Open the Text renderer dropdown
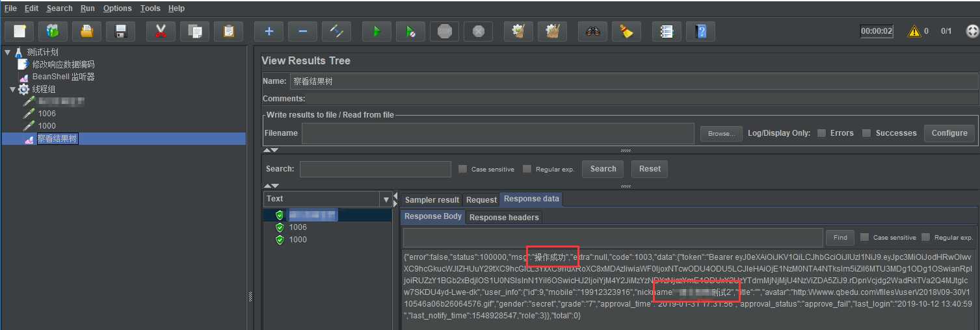 (x=386, y=199)
